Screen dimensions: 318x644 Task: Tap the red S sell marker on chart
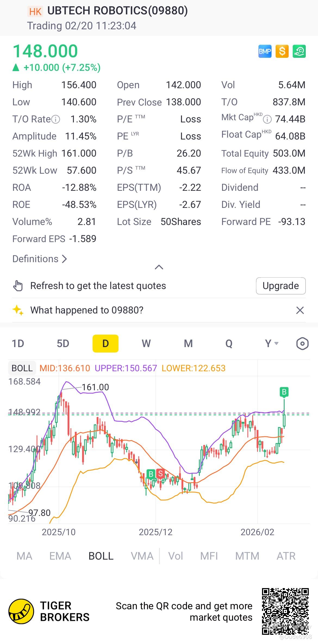pos(160,474)
